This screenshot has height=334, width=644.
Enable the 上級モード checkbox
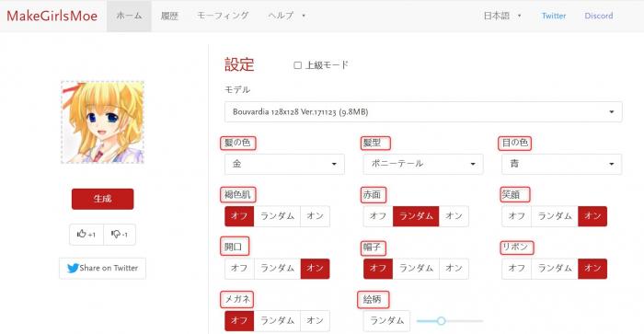point(298,65)
